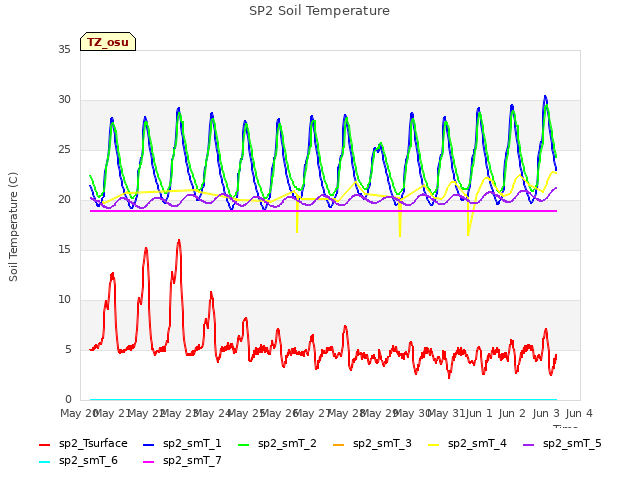Click the 35 y-axis tick label

64,50
